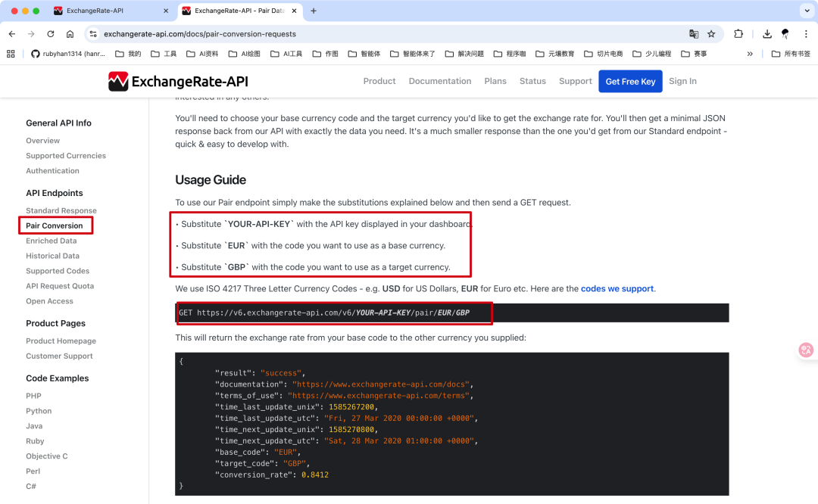
Task: Open the 赛事 bookmark folder
Action: click(x=695, y=54)
